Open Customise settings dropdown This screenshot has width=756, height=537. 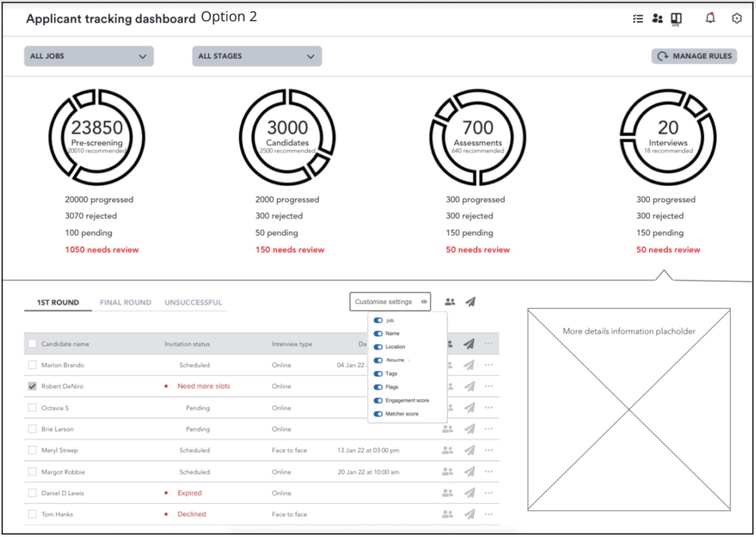(390, 302)
